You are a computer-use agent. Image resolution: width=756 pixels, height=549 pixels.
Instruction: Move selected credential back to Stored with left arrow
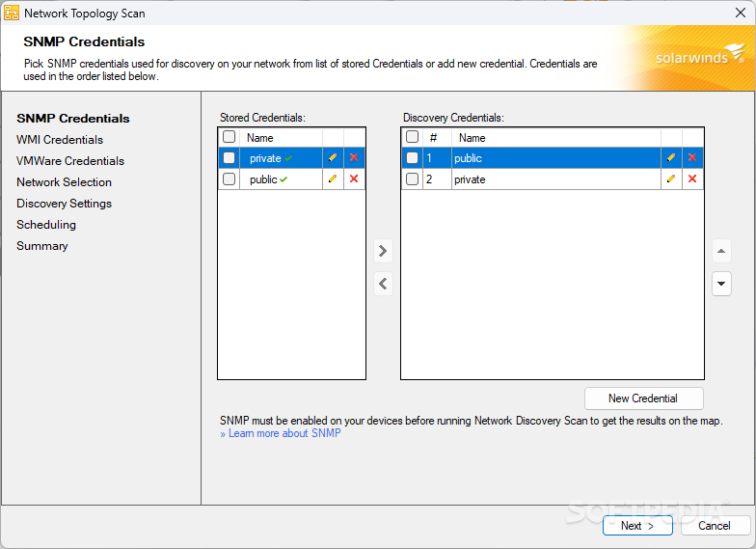(384, 284)
